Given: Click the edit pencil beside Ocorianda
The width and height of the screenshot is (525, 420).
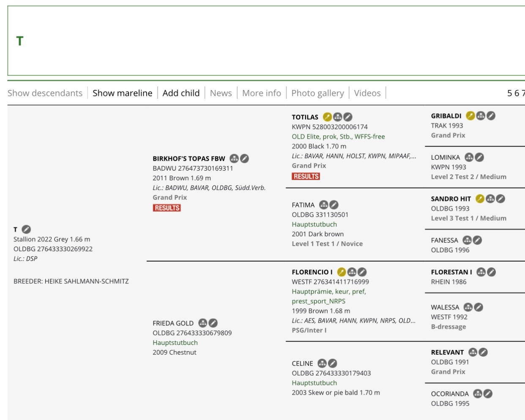Looking at the screenshot, I should click(488, 394).
